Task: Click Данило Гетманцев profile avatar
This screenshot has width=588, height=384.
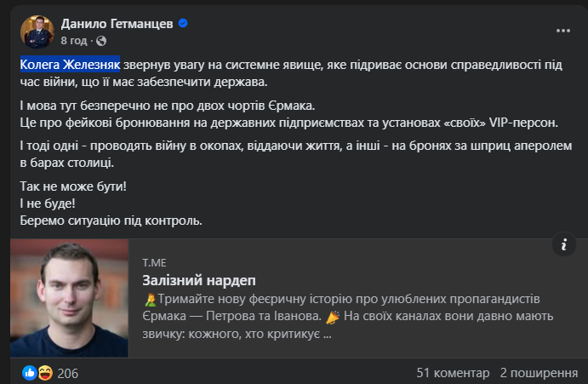Action: pos(37,32)
